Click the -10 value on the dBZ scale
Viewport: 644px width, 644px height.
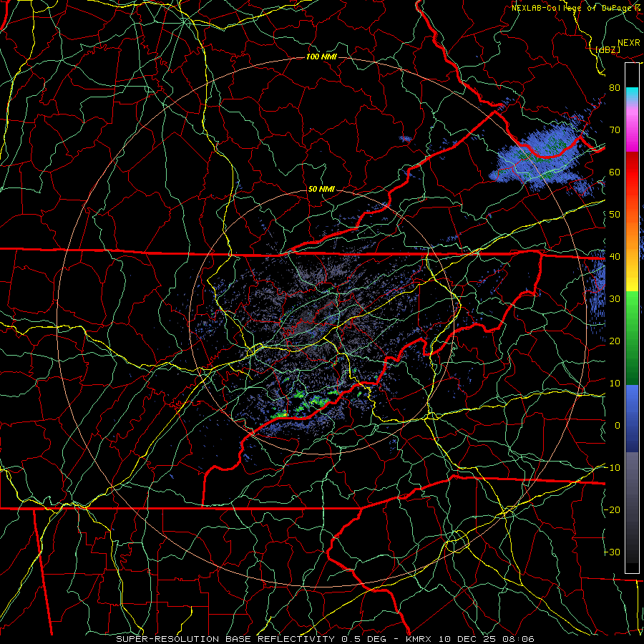(x=612, y=468)
